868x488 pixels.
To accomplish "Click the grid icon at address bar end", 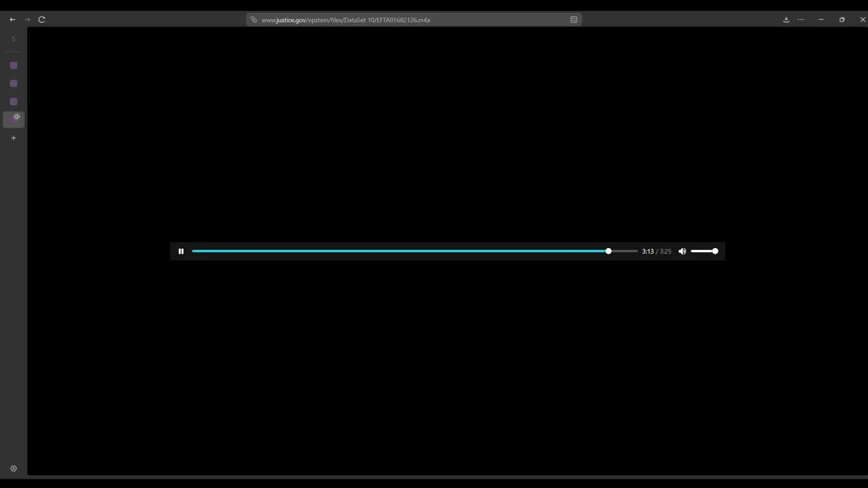I will tap(574, 20).
